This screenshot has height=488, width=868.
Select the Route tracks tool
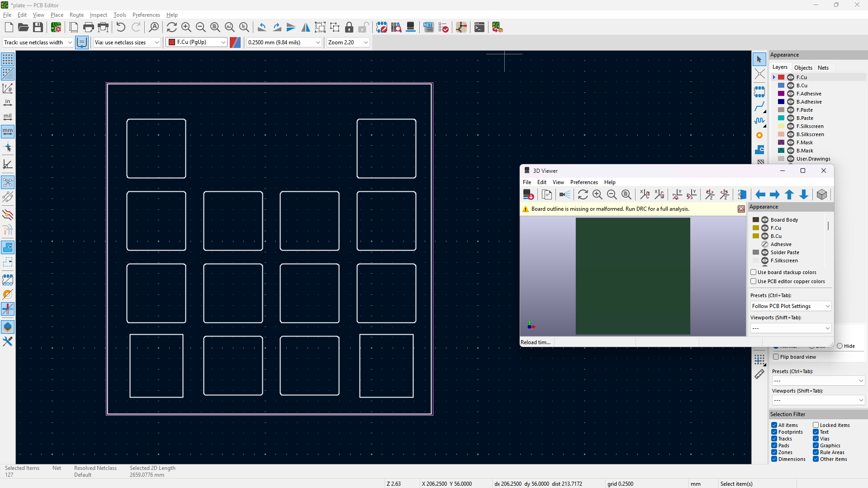point(759,107)
